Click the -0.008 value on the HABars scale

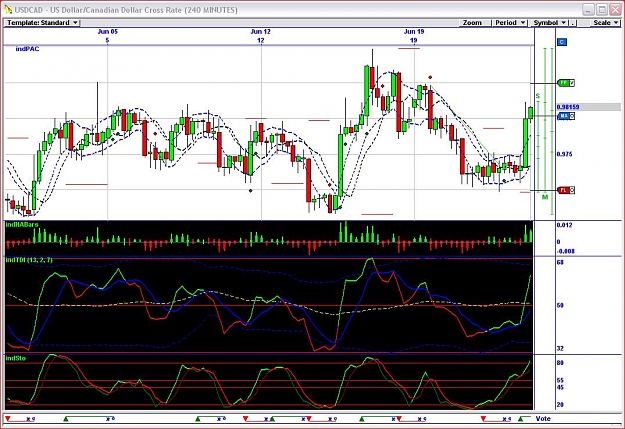coord(566,251)
